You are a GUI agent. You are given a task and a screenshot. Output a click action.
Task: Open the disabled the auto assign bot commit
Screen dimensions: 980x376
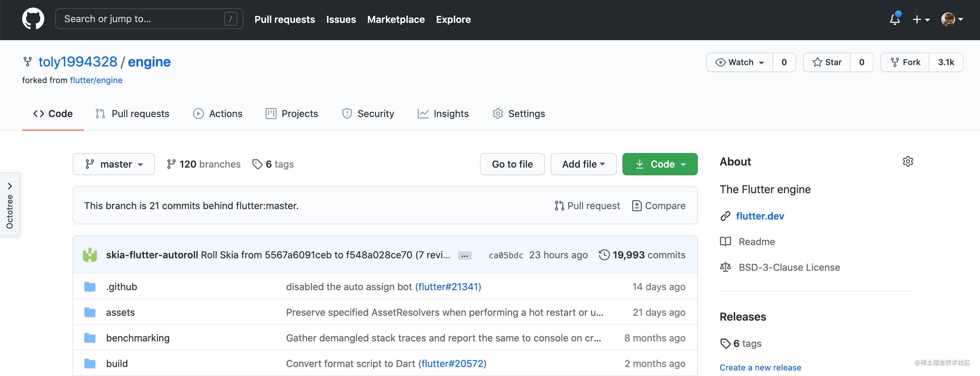point(349,286)
